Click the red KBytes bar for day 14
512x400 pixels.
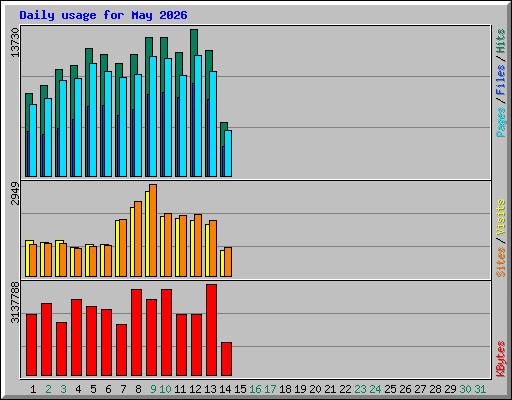(226, 359)
